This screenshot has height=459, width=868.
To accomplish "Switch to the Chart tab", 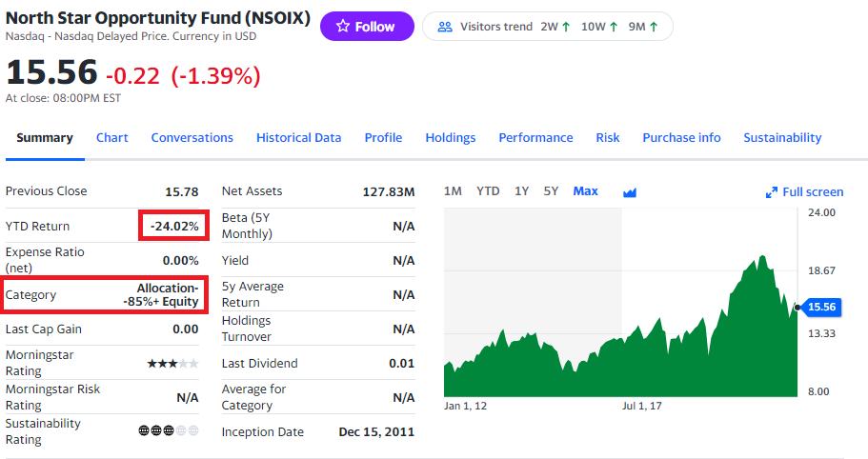I will coord(111,138).
